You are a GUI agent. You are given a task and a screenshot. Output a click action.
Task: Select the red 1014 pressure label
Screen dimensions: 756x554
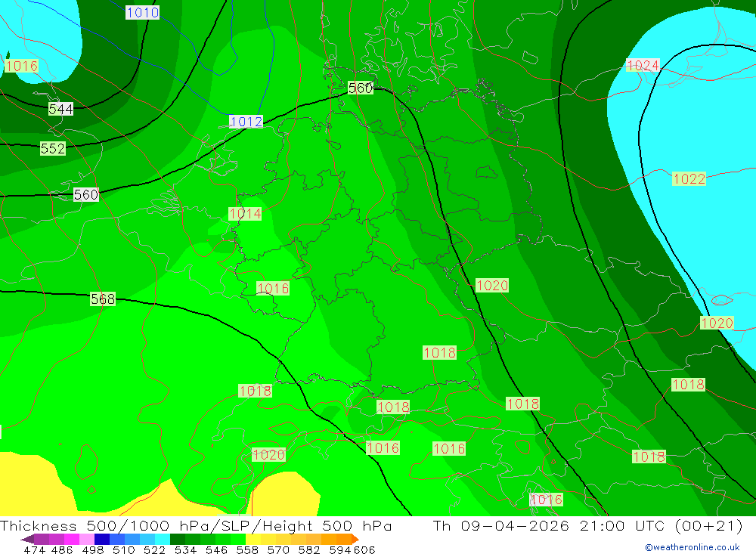pos(245,214)
